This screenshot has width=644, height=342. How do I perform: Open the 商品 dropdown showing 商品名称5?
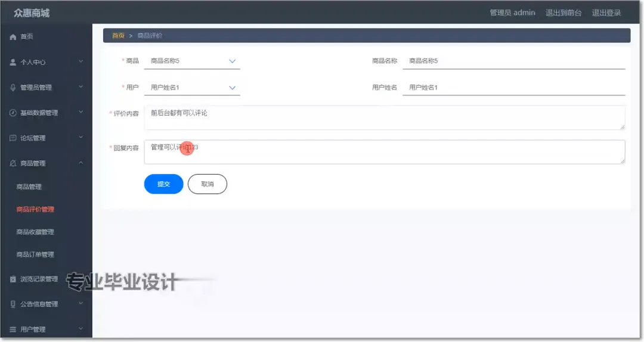click(192, 61)
